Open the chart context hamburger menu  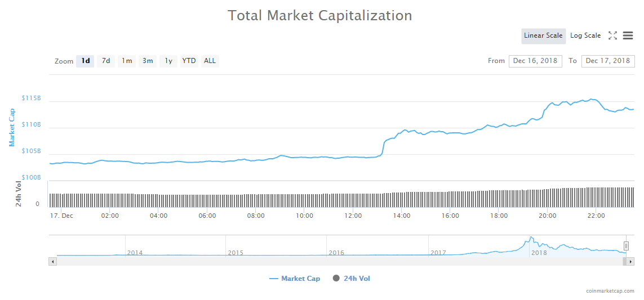[x=628, y=35]
